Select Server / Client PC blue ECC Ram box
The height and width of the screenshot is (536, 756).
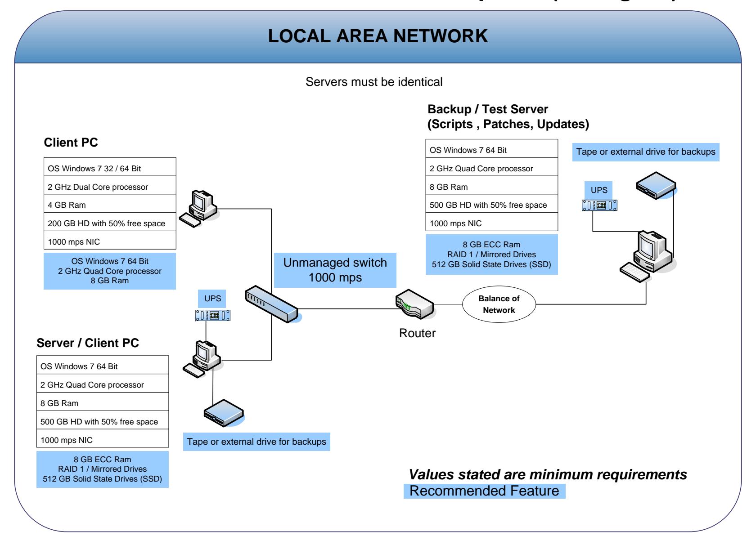coord(103,469)
